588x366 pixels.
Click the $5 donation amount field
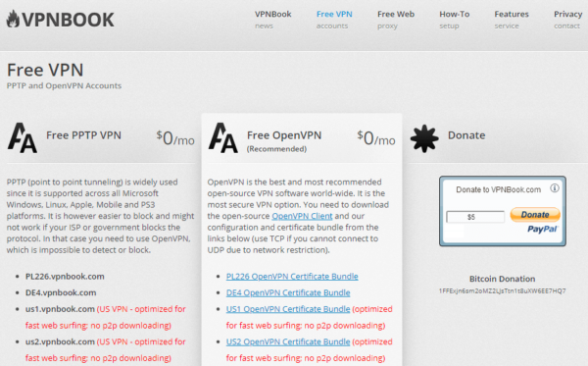pyautogui.click(x=475, y=217)
